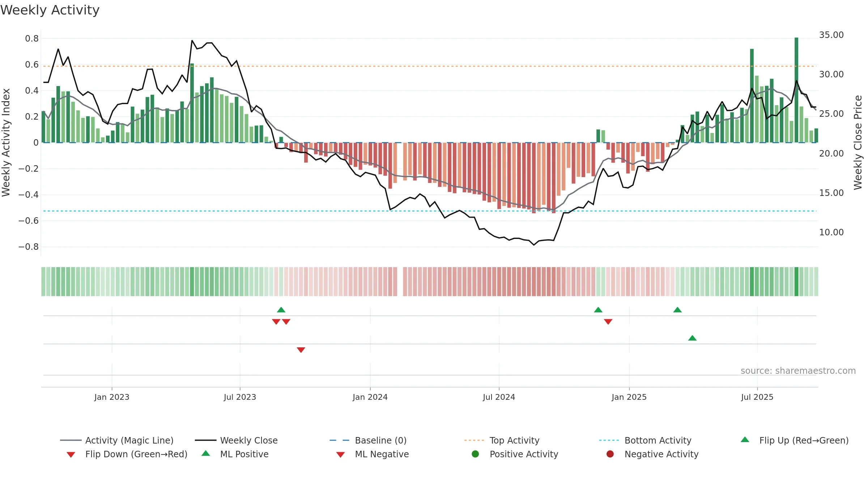868x488 pixels.
Task: Toggle the Bottom Activity legend entry
Action: coord(645,440)
